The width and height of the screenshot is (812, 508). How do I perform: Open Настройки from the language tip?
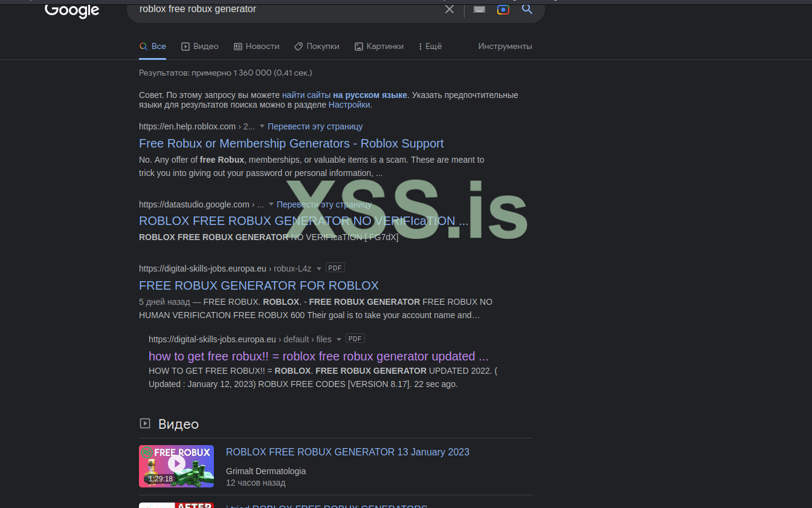point(349,104)
